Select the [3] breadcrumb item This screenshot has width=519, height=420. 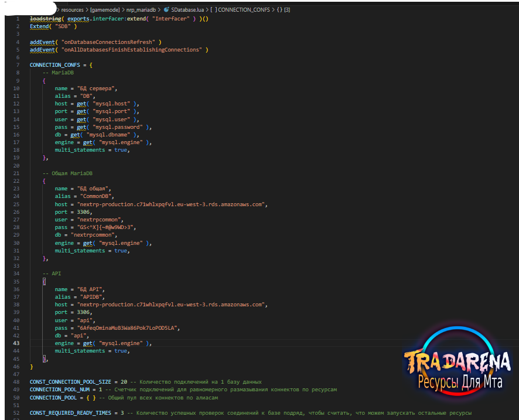tap(287, 10)
